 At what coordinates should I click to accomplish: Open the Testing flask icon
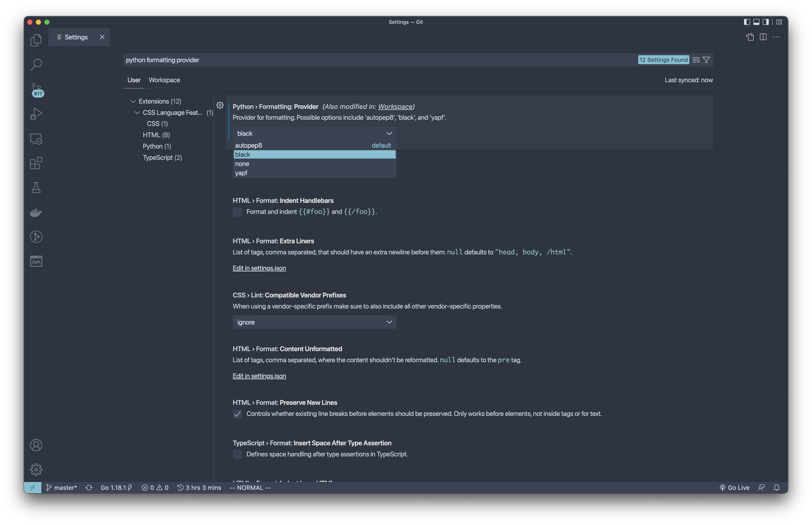pyautogui.click(x=36, y=187)
